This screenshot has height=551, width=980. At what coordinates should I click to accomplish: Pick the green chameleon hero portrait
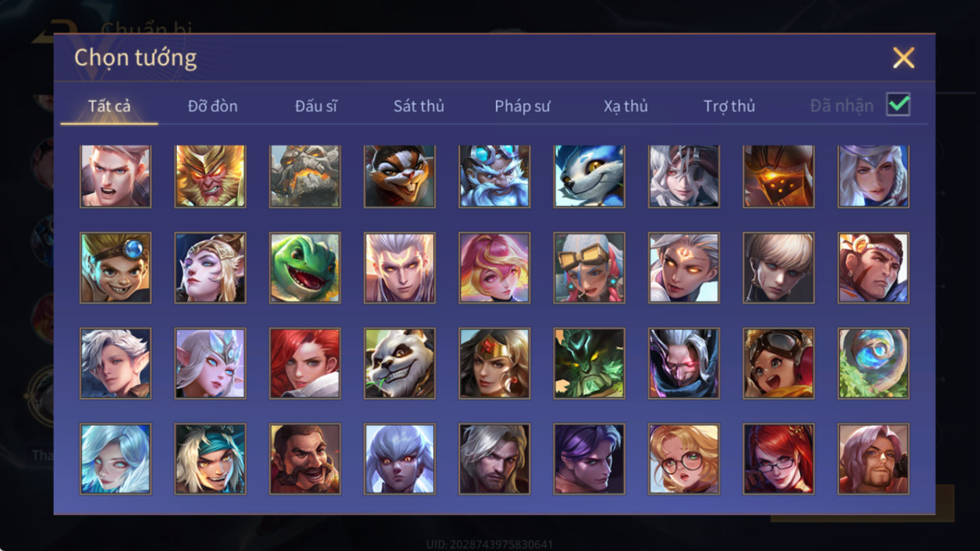[304, 268]
